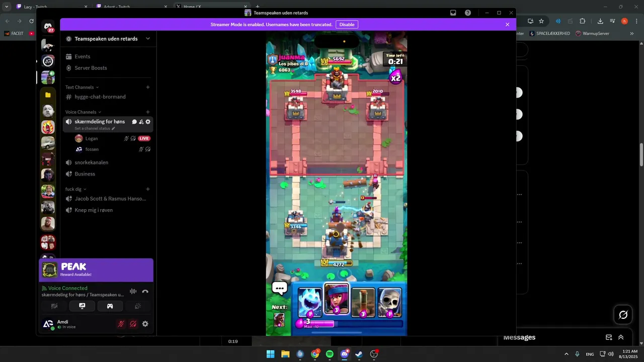This screenshot has height=362, width=644.
Task: Join Jacob Scott & Rasmus Hanso voice channel
Action: click(x=110, y=199)
